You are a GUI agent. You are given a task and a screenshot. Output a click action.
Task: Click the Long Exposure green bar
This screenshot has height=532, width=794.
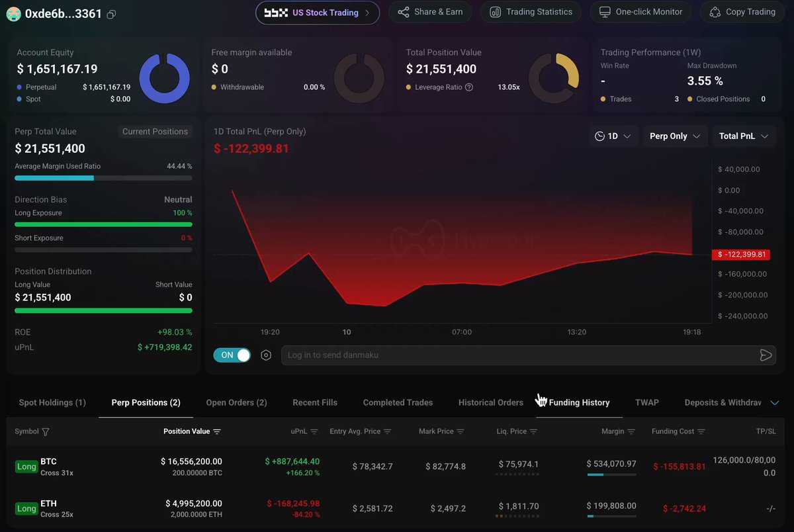[x=103, y=224]
